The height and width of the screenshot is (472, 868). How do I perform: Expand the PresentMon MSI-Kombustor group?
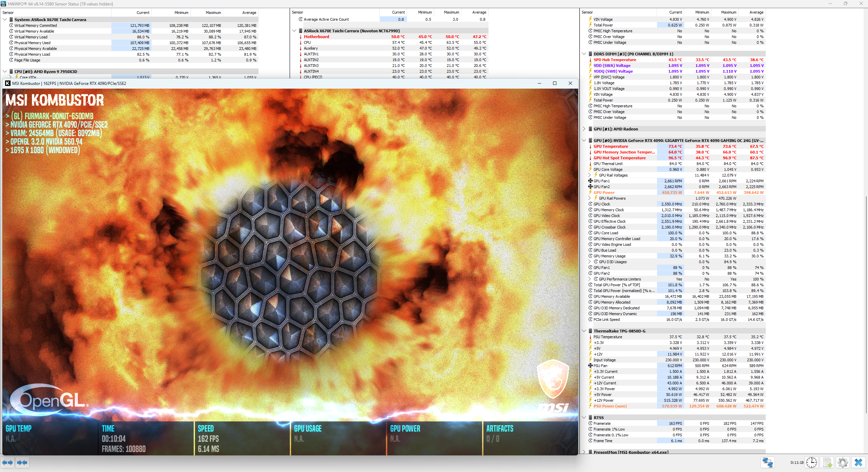584,452
